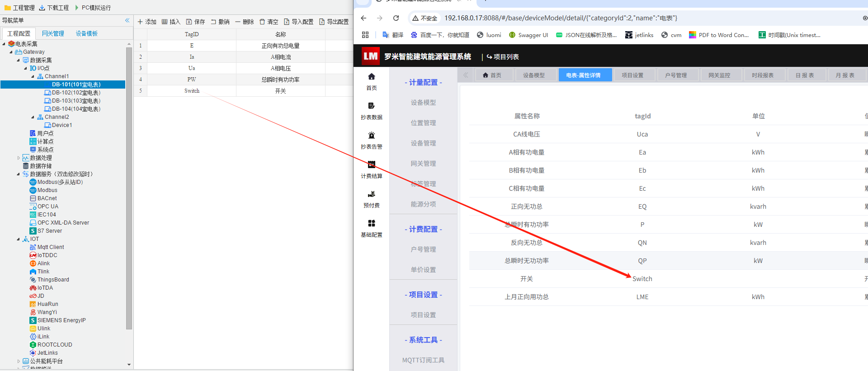Open 设备模型 in 计量配置 menu
The height and width of the screenshot is (371, 868).
pyautogui.click(x=423, y=103)
